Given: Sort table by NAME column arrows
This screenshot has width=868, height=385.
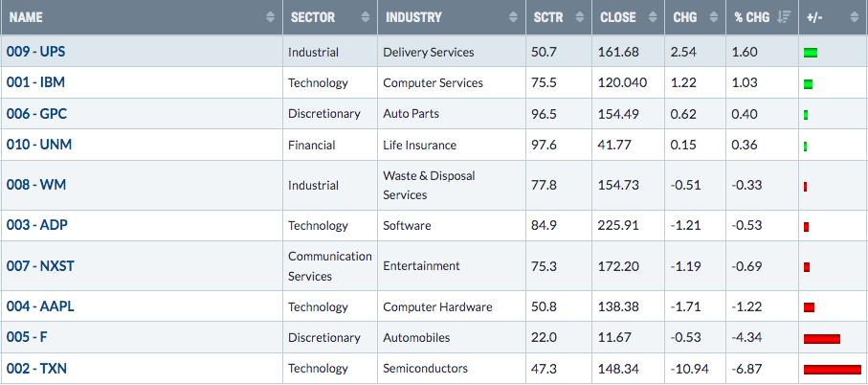Looking at the screenshot, I should 270,17.
